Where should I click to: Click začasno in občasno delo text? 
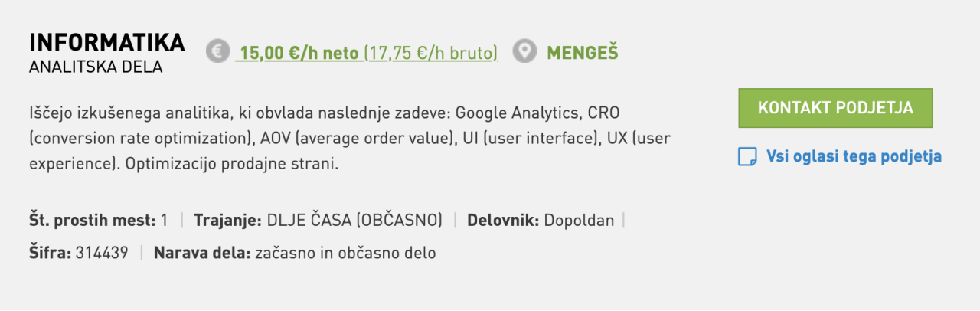point(345,253)
